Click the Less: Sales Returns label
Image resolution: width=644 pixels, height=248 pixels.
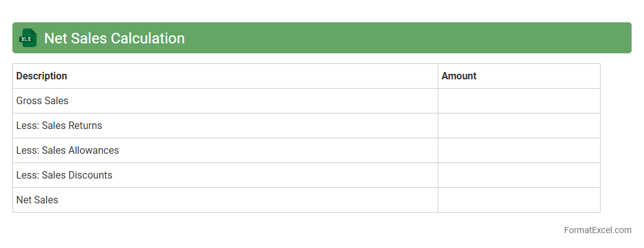tap(59, 126)
